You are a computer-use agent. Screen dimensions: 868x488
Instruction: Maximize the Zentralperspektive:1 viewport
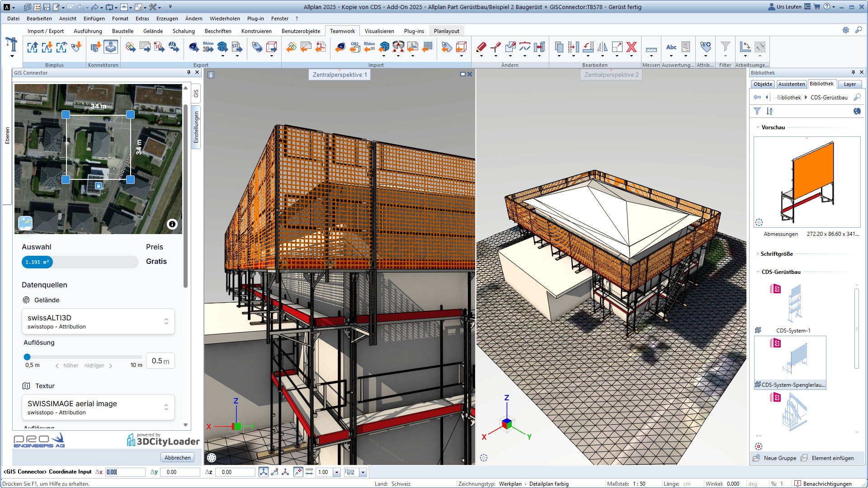pos(463,74)
